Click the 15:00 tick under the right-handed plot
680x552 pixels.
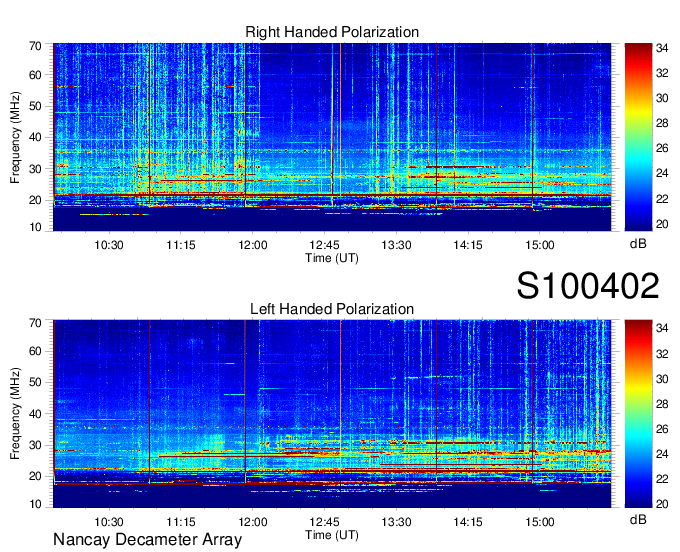point(540,245)
